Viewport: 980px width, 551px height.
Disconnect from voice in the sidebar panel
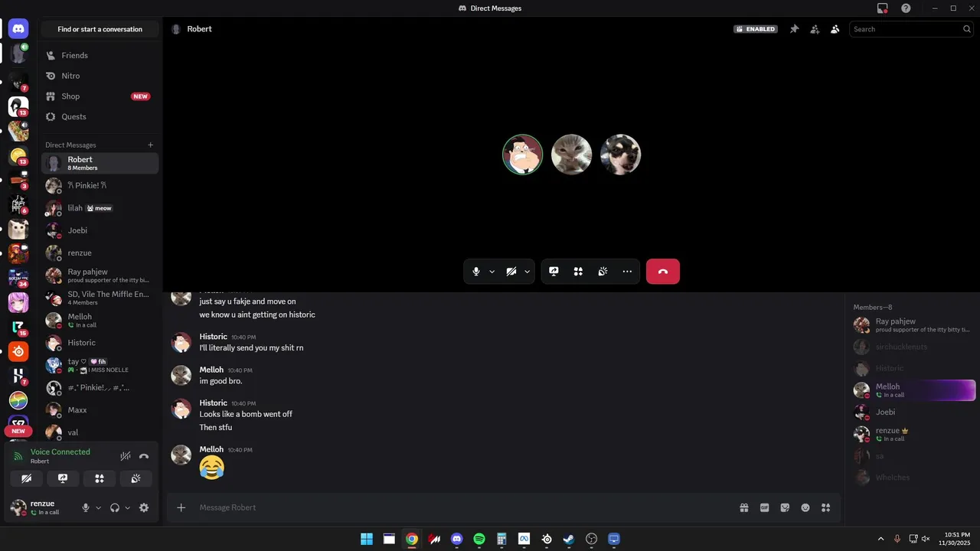[144, 456]
